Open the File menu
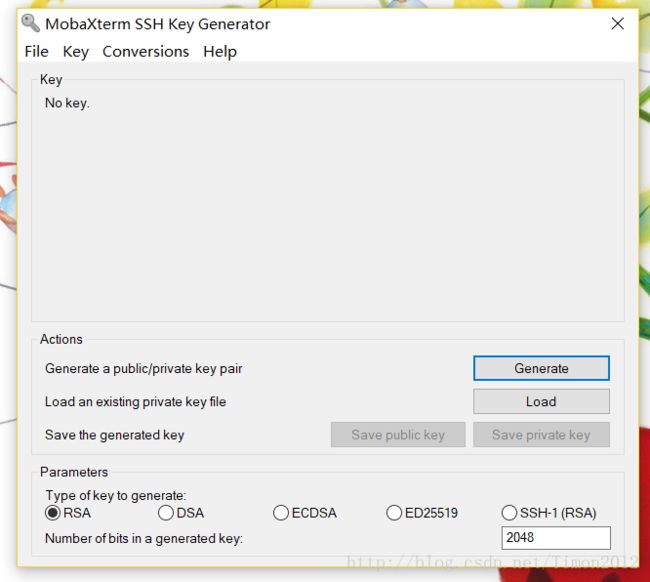This screenshot has width=650, height=582. point(36,52)
